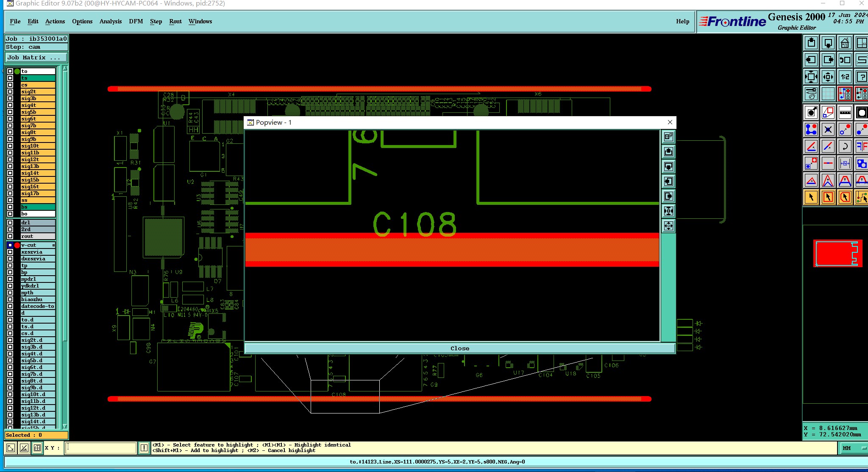Viewport: 868px width, 472px height.
Task: Click the zoom-in arrows icon in Popview sidebar
Action: (x=668, y=211)
